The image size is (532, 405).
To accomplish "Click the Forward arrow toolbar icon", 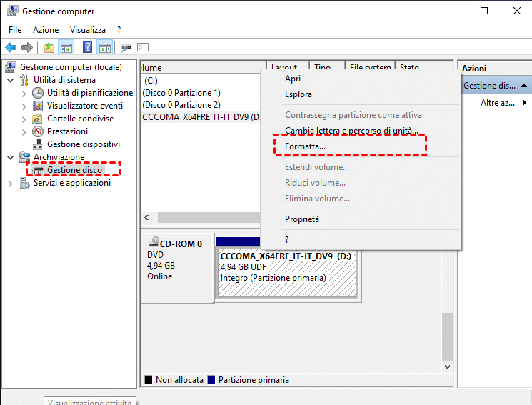I will click(x=27, y=48).
